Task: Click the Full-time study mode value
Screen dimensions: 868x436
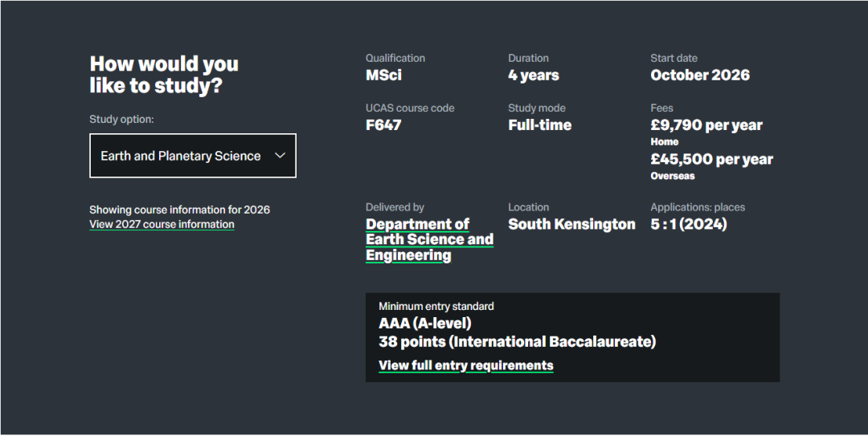Action: click(x=539, y=125)
